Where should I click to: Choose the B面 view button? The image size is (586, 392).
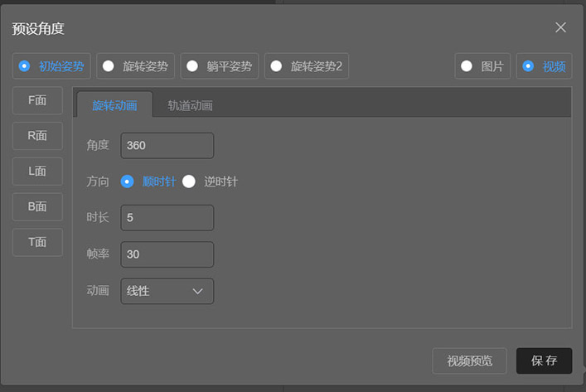37,207
